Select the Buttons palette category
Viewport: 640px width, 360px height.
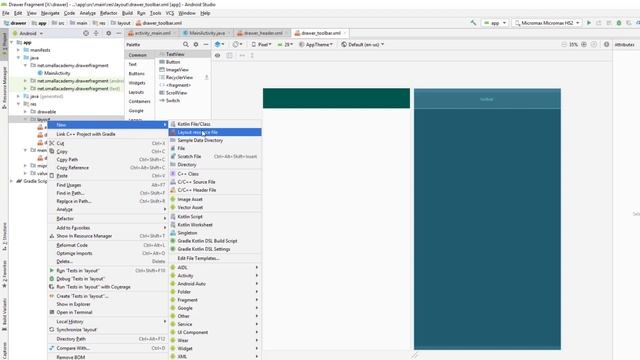139,74
